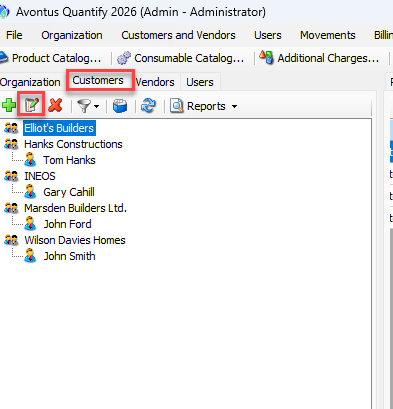393x409 pixels.
Task: Click the Edit customer pencil icon
Action: tap(31, 105)
